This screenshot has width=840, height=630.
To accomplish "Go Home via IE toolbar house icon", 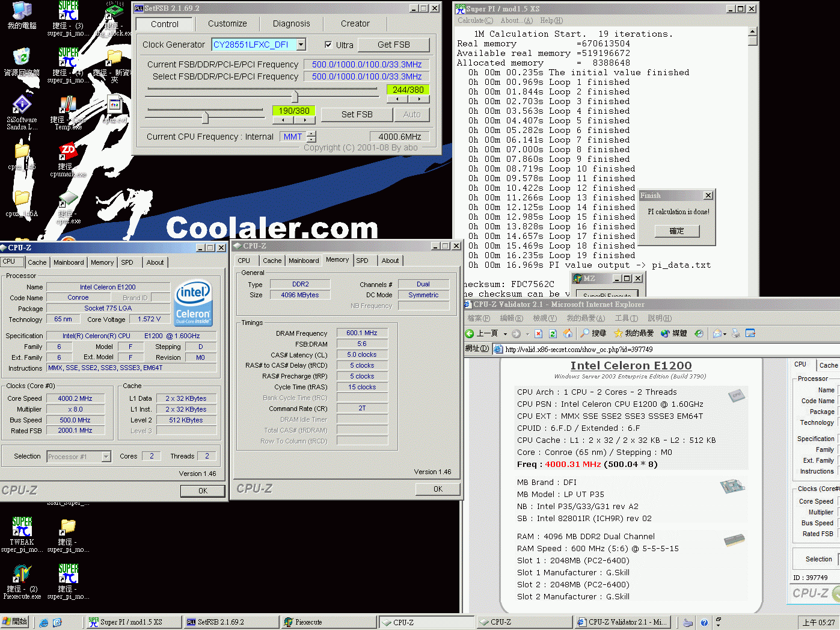I will 567,333.
